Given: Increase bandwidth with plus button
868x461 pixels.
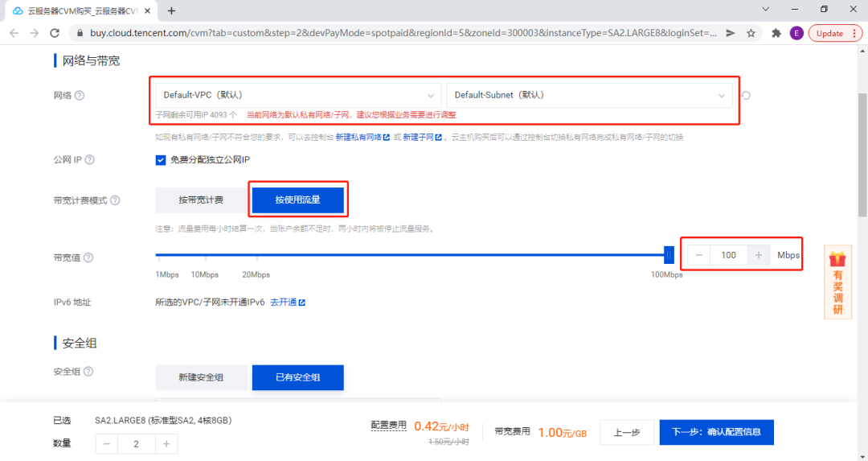Looking at the screenshot, I should click(x=759, y=255).
